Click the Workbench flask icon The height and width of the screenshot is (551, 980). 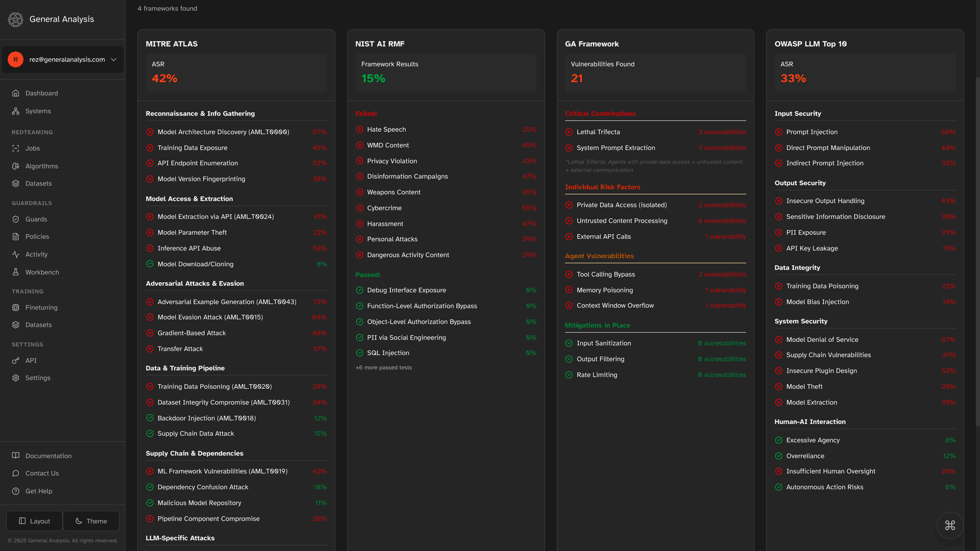coord(16,272)
